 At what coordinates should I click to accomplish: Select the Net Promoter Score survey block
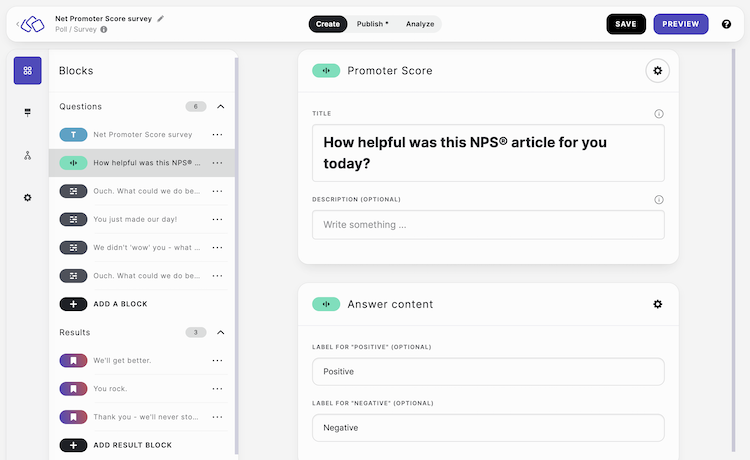tap(142, 135)
